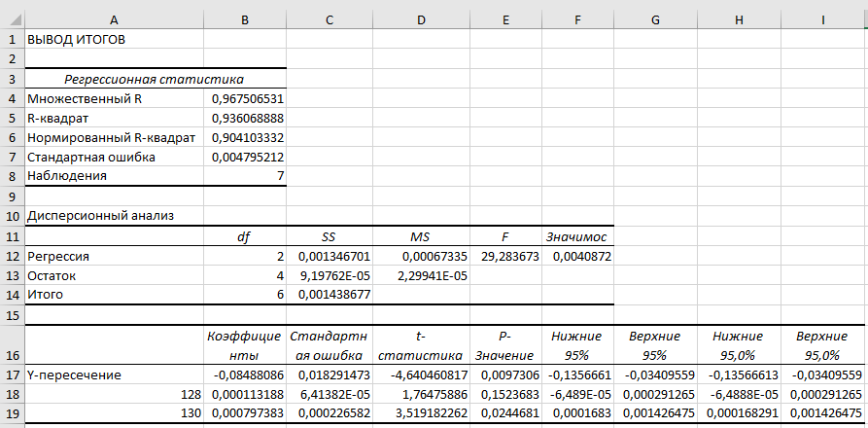Select row 17 header

coord(12,374)
